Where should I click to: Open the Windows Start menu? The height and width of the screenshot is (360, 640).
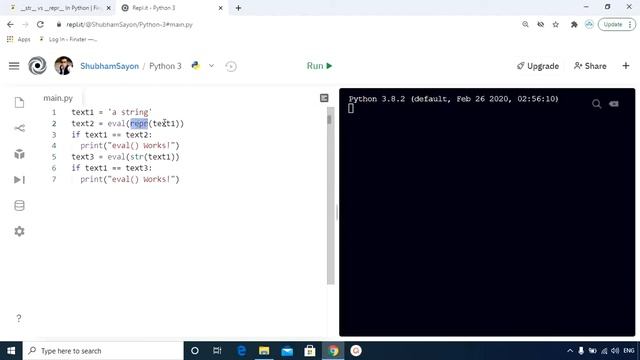point(11,351)
